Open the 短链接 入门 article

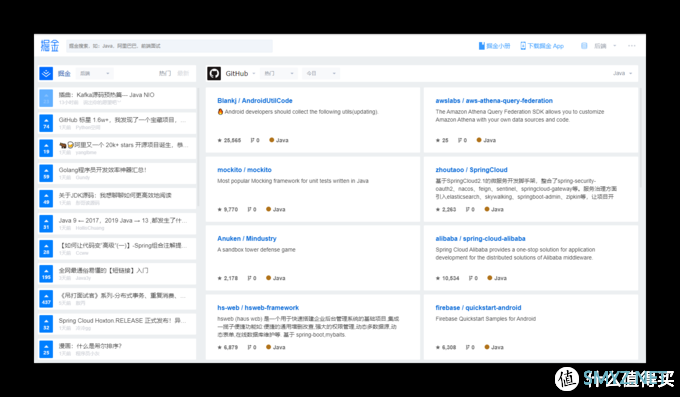[103, 270]
